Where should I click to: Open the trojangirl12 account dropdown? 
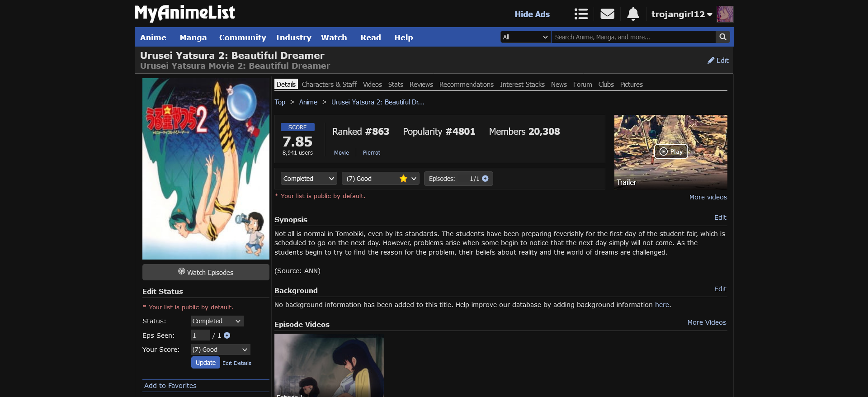pos(682,14)
